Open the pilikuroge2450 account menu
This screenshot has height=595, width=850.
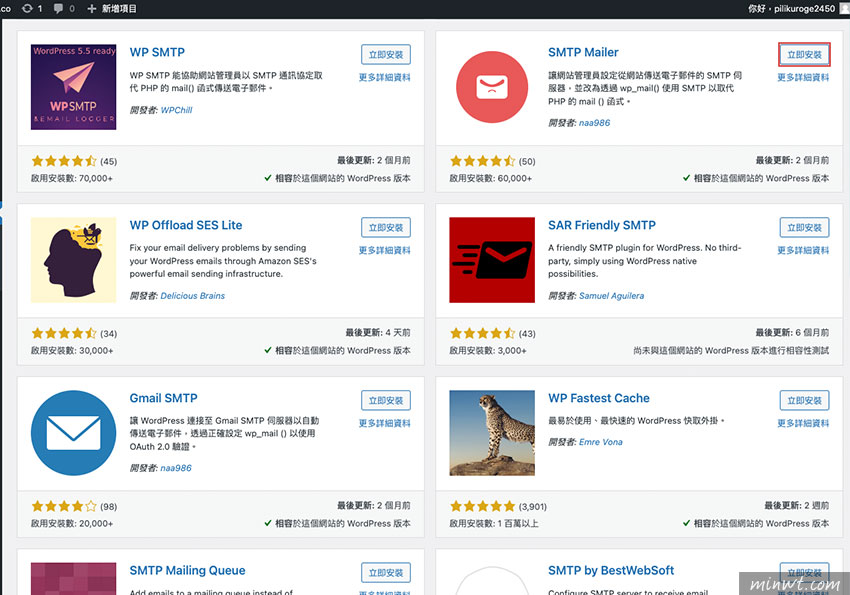797,9
